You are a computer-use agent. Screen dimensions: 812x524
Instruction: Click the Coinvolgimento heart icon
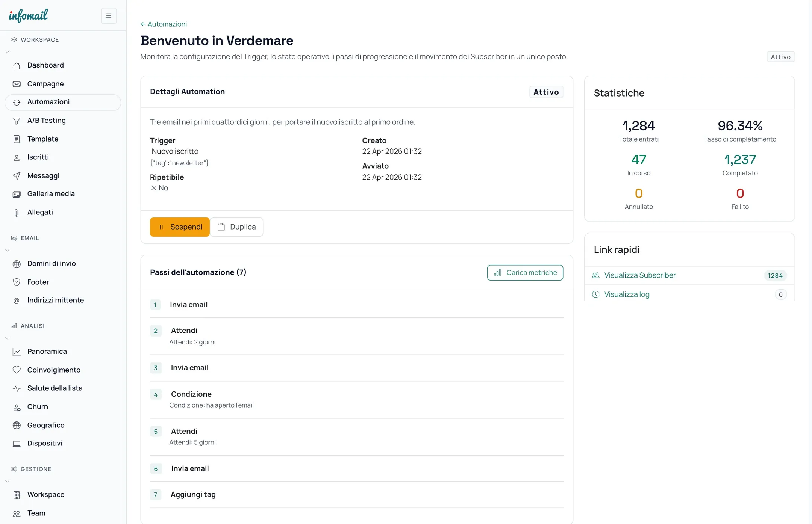click(17, 370)
